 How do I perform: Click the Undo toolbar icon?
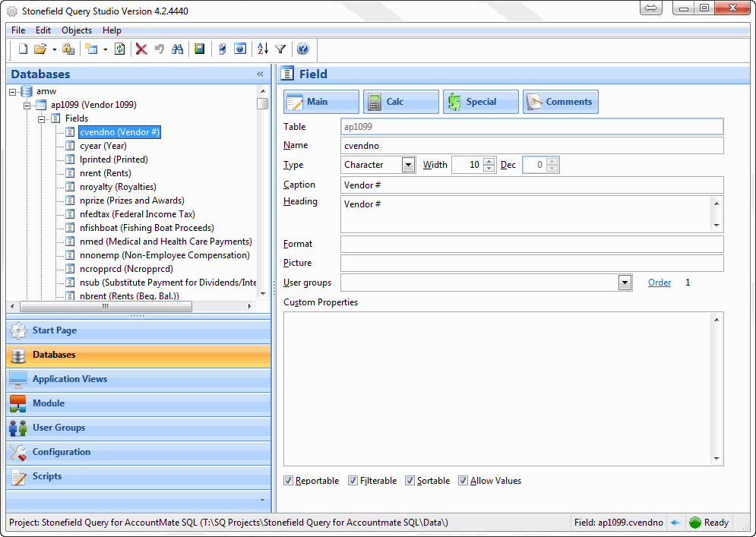tap(161, 49)
